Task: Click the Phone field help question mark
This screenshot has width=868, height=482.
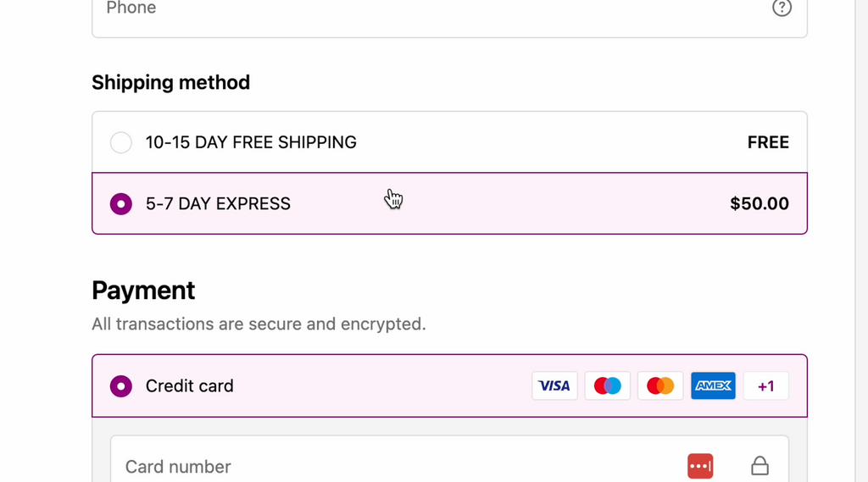Action: pyautogui.click(x=782, y=8)
